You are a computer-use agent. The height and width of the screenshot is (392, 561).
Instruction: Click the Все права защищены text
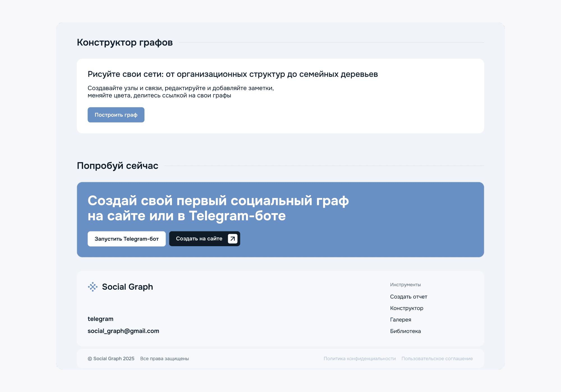tap(164, 359)
